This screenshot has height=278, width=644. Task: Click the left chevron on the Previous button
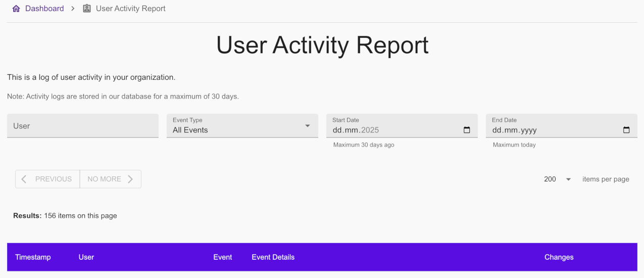(x=24, y=179)
